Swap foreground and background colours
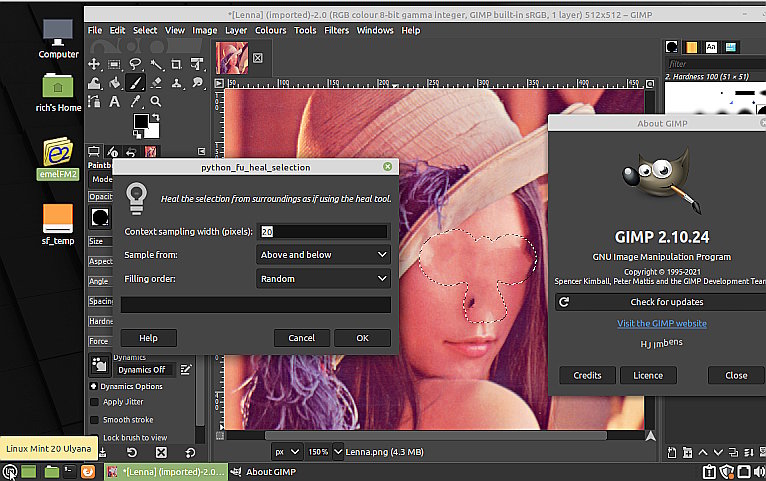The width and height of the screenshot is (766, 481). [x=155, y=117]
